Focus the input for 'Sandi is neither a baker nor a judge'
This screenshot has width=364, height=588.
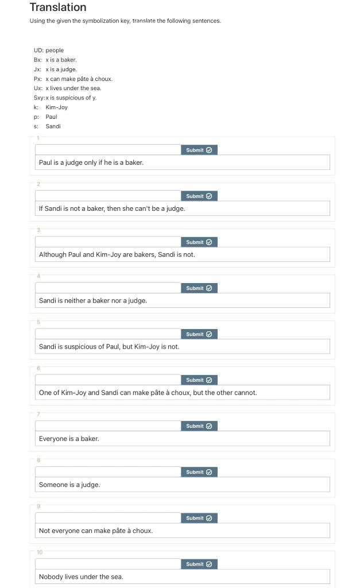(x=106, y=287)
